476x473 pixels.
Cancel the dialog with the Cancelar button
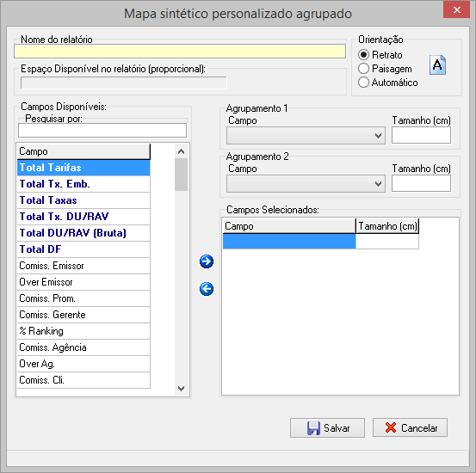(x=410, y=427)
